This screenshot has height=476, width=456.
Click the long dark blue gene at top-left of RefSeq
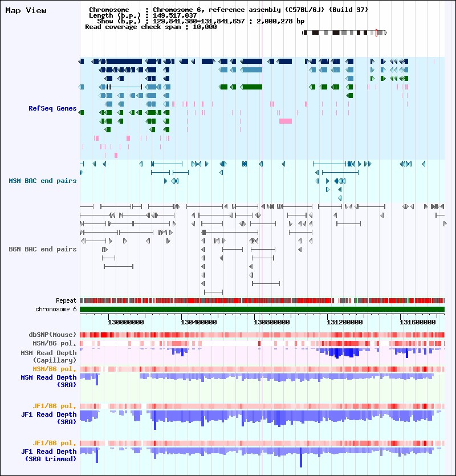[x=124, y=62]
